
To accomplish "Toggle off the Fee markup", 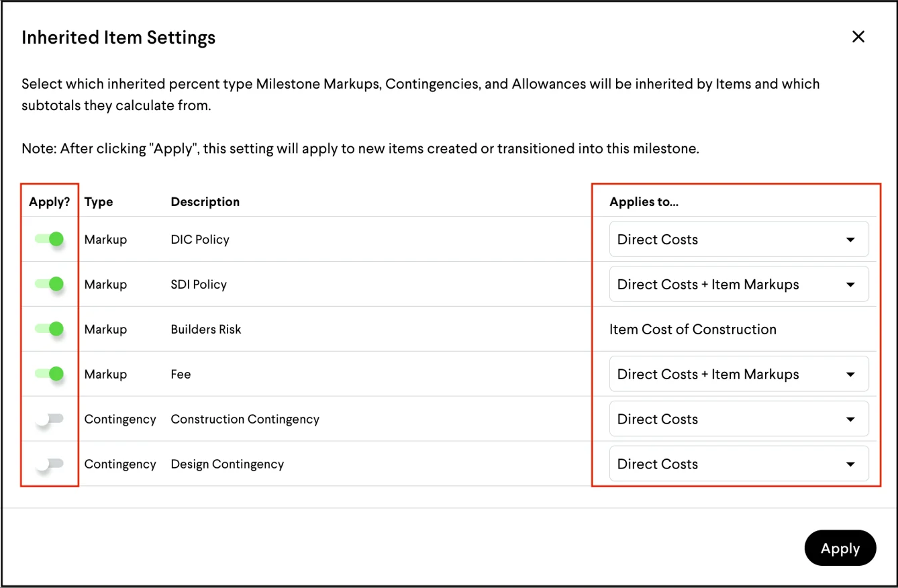I will pos(49,374).
